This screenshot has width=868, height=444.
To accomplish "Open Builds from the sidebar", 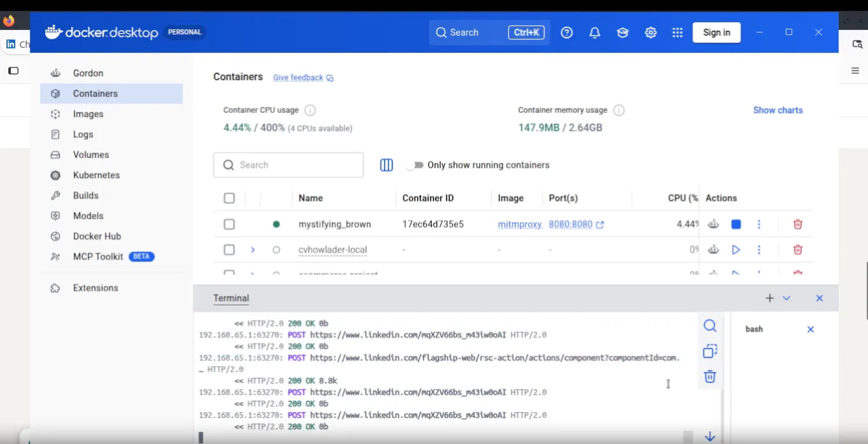I will pyautogui.click(x=111, y=196).
